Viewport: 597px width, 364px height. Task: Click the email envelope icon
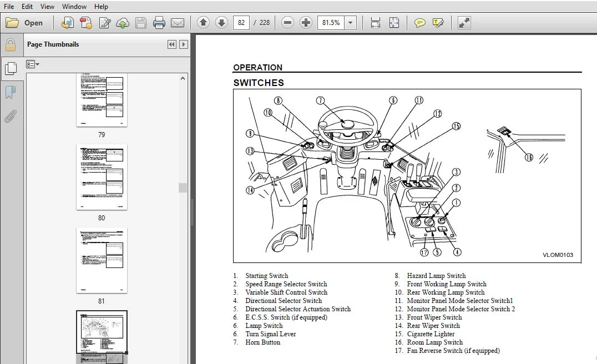click(x=178, y=23)
